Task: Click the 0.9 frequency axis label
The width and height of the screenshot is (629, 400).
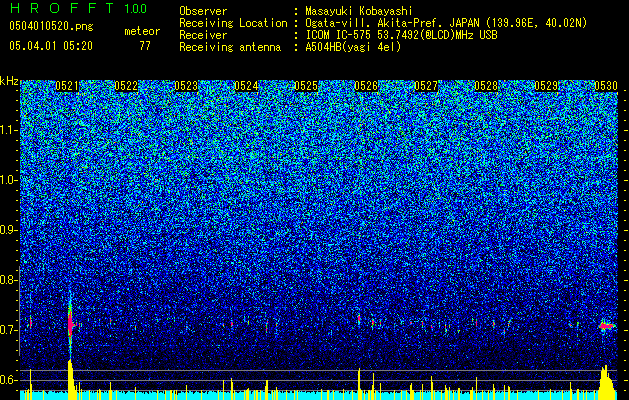Action: coord(9,230)
